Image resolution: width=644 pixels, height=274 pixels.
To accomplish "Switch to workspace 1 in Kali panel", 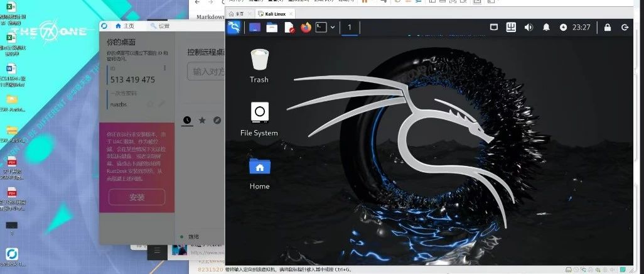I will (x=350, y=28).
